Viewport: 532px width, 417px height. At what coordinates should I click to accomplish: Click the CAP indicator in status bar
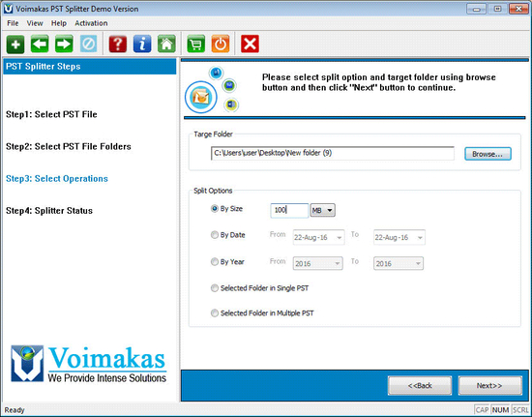(482, 410)
